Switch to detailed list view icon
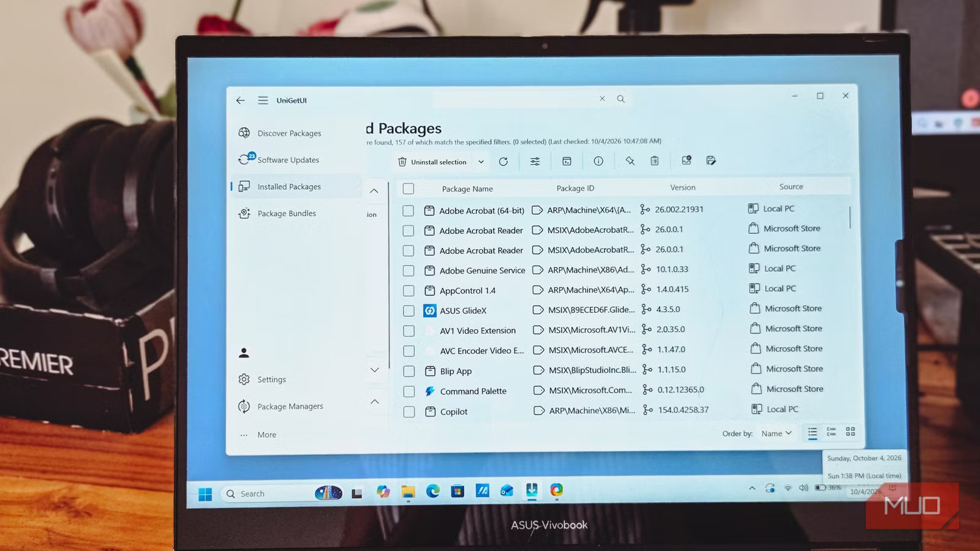 (832, 432)
